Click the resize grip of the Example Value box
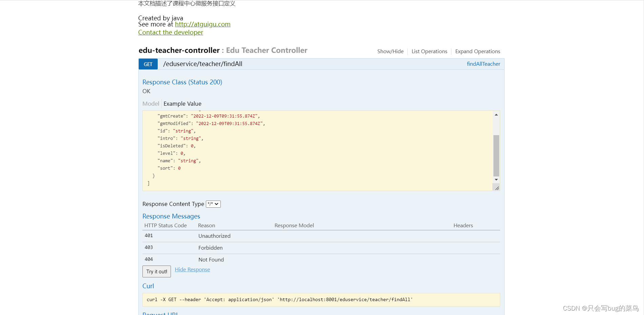 497,187
